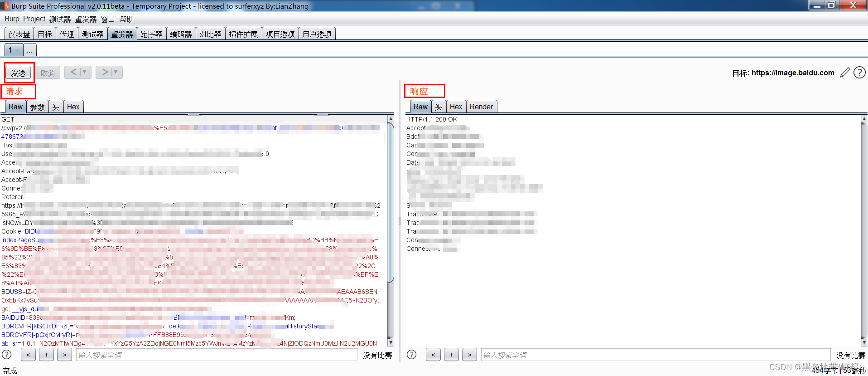Add a new Repeater tab with the ... tab
This screenshot has height=376, width=868.
(29, 50)
